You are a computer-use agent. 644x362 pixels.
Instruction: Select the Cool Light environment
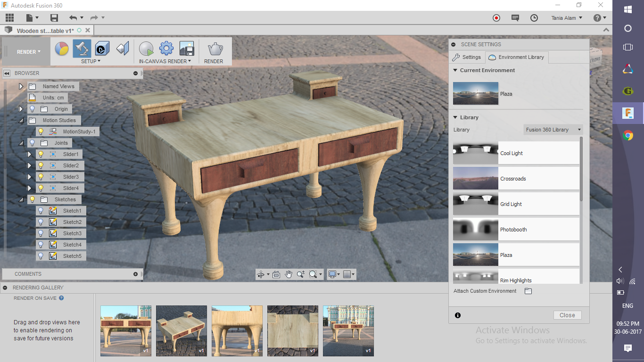click(516, 153)
